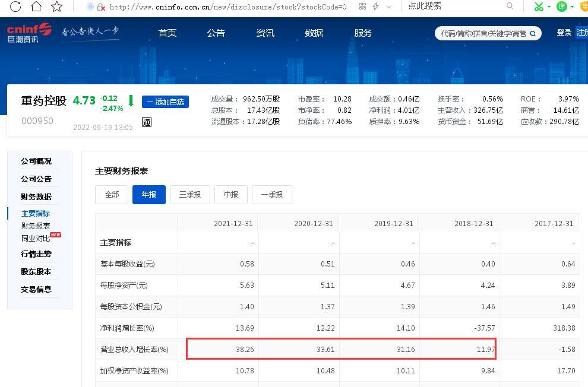Open 财务数据 in the sidebar
Viewport: 588px width, 387px height.
click(x=36, y=196)
